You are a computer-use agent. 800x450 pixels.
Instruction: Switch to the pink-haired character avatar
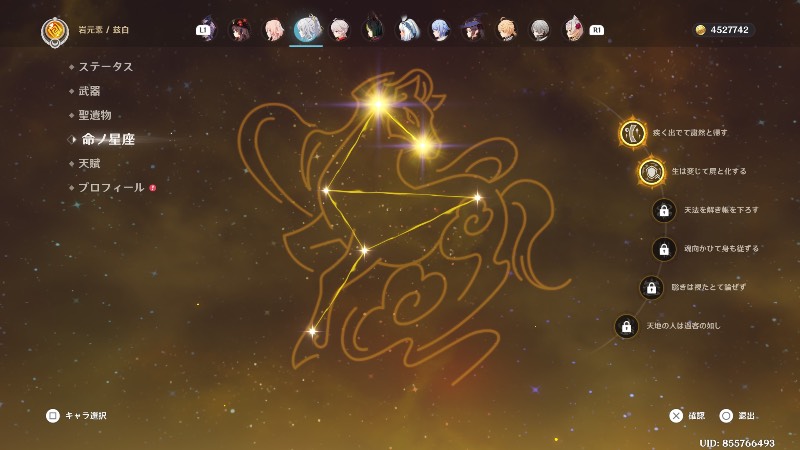point(273,30)
